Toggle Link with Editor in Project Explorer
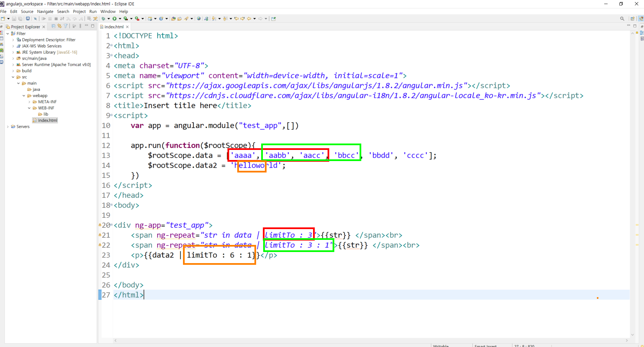This screenshot has height=347, width=644. click(59, 26)
